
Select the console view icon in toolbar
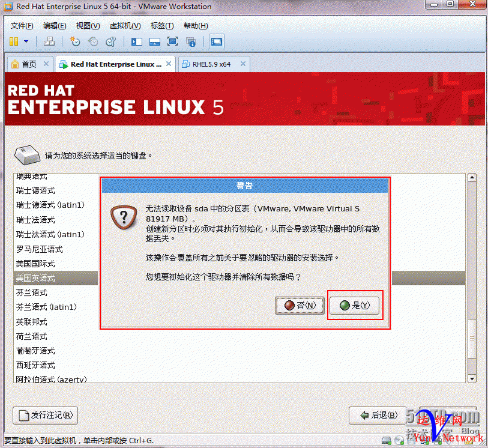tap(217, 41)
